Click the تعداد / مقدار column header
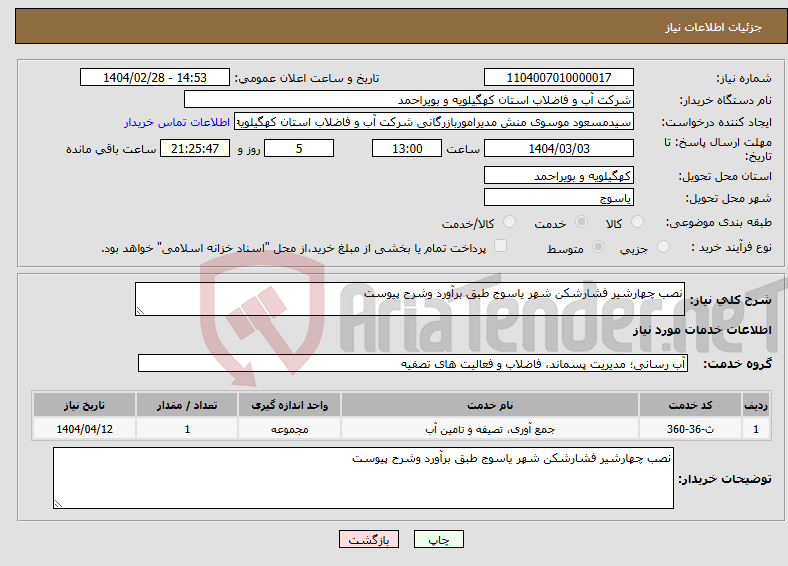Screen dimensions: 788x566 click(x=187, y=405)
